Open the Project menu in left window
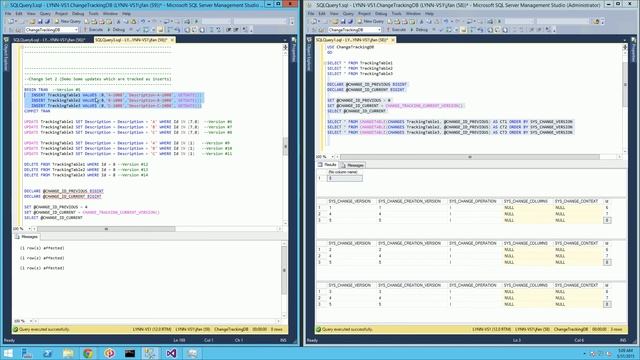 pyautogui.click(x=61, y=13)
